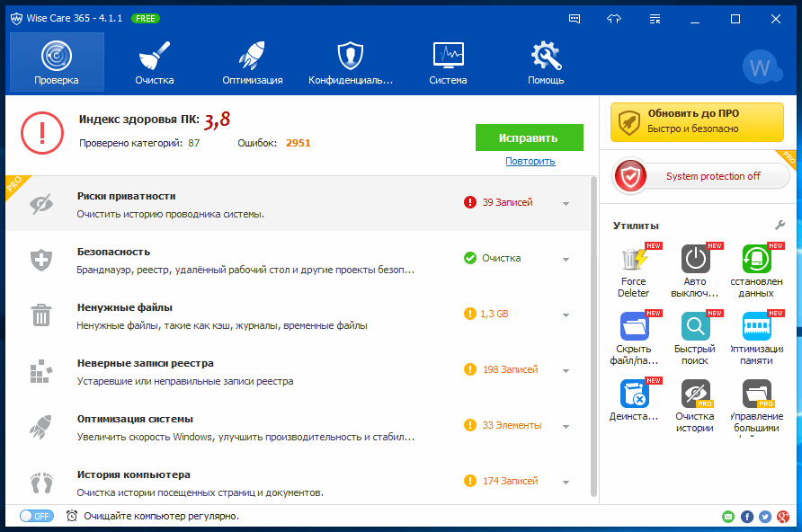
Task: Expand the Безопасность row arrow
Action: [566, 259]
